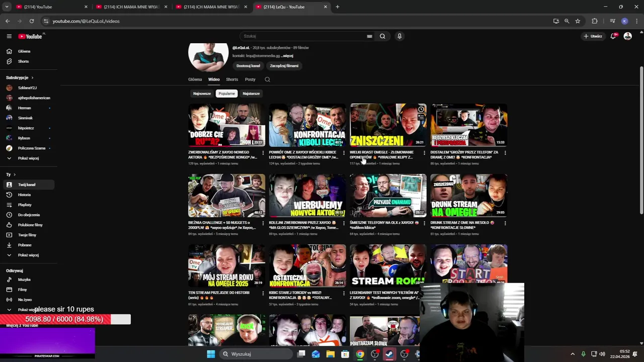Open the account avatar menu
This screenshot has height=362, width=644.
pos(627,36)
